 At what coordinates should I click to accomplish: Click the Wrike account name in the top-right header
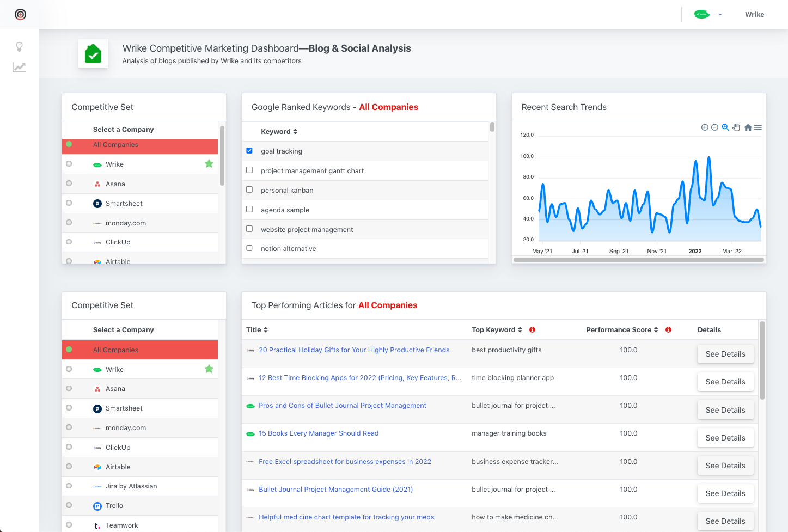click(755, 15)
